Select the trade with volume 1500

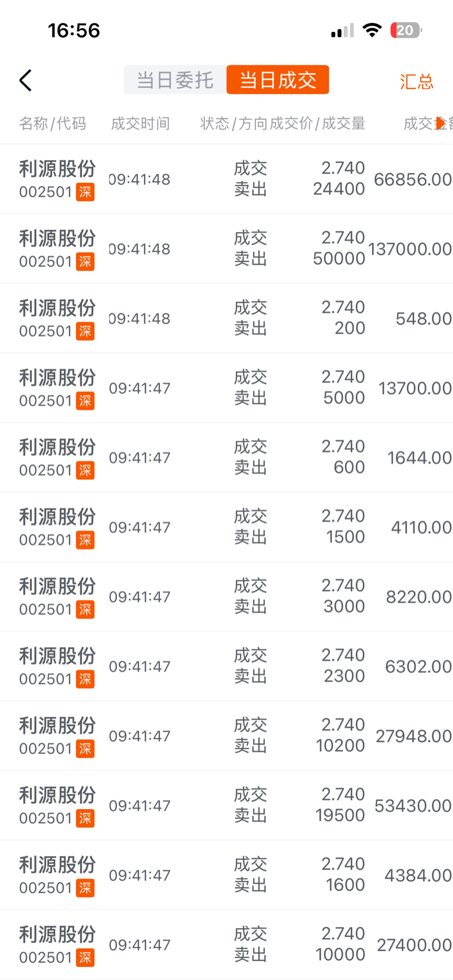[226, 527]
